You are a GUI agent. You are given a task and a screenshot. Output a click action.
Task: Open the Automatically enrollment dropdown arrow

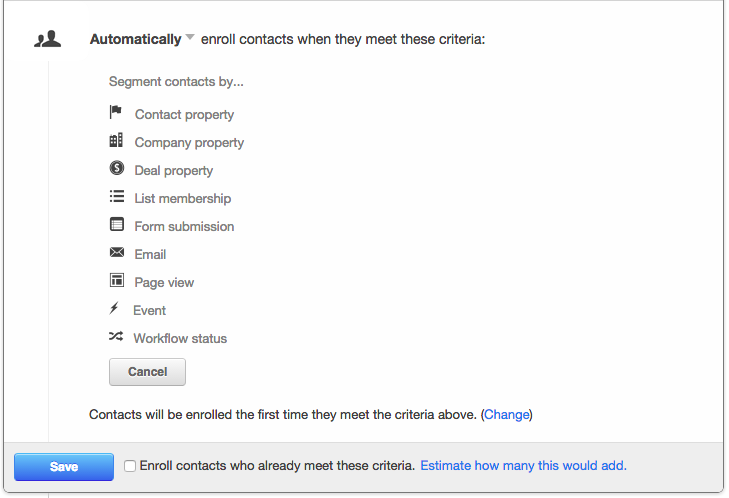(x=190, y=37)
